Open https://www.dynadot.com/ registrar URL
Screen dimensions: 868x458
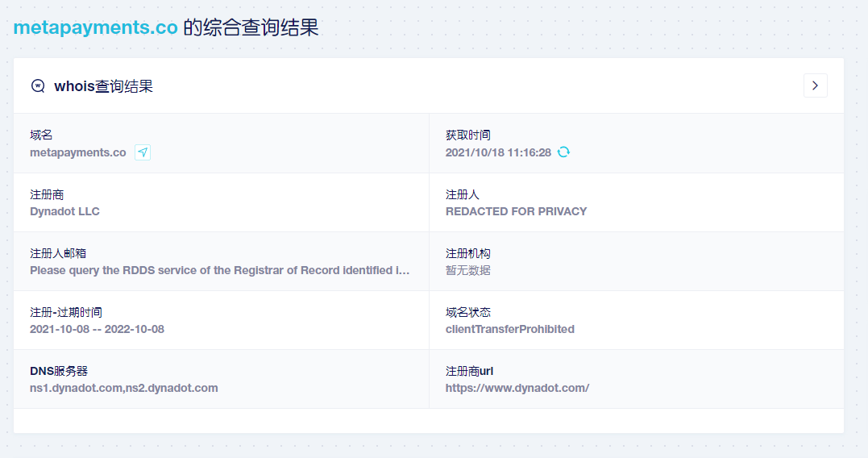517,388
